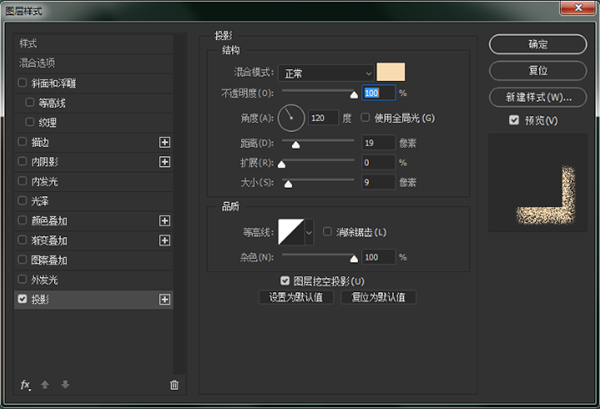
Task: Click the 确定 button
Action: [x=537, y=45]
